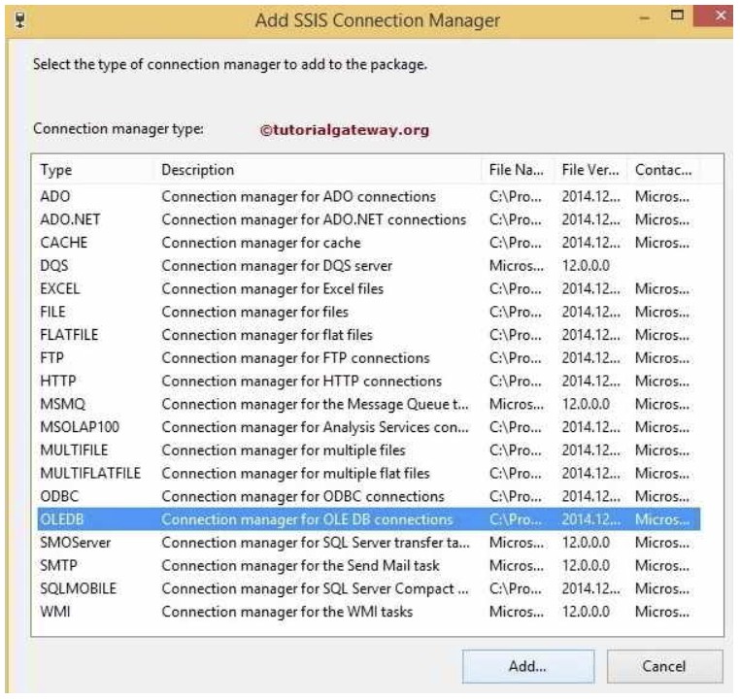This screenshot has height=700, width=740.
Task: Sort list by Type column header
Action: pyautogui.click(x=93, y=170)
